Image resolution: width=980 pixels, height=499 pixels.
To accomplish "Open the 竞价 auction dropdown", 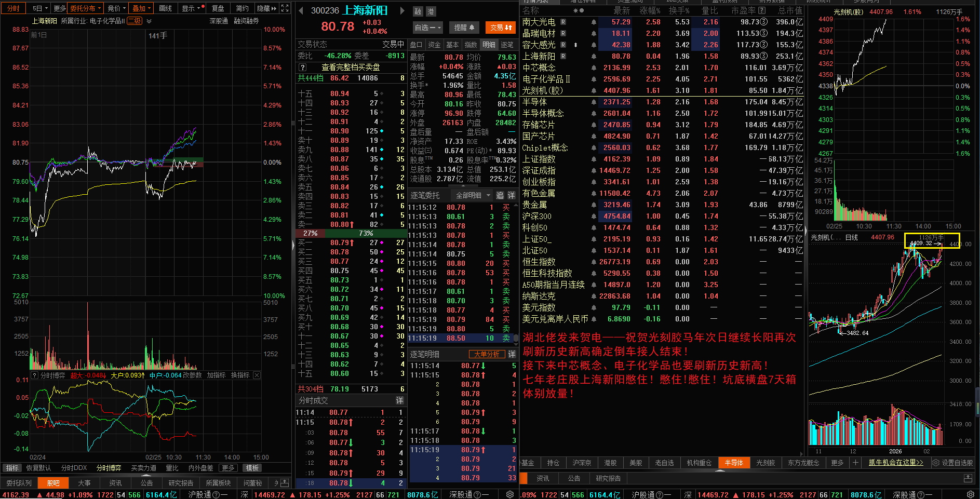I will point(116,8).
